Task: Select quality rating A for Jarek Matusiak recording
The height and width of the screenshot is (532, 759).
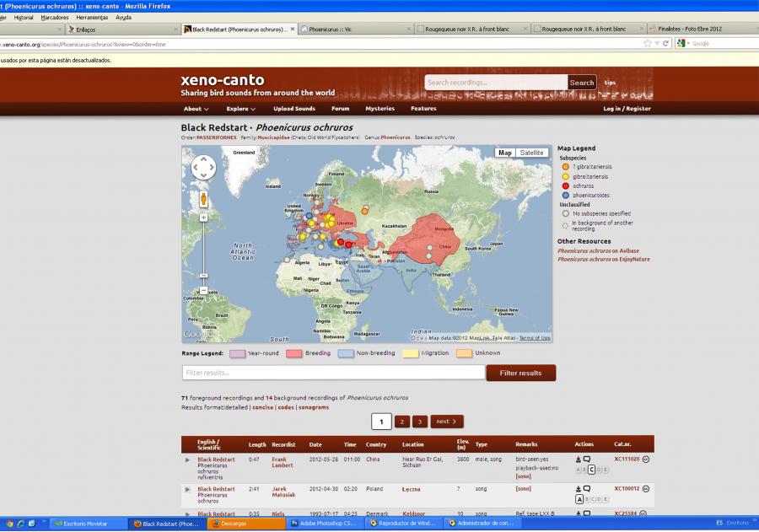Action: [x=579, y=499]
